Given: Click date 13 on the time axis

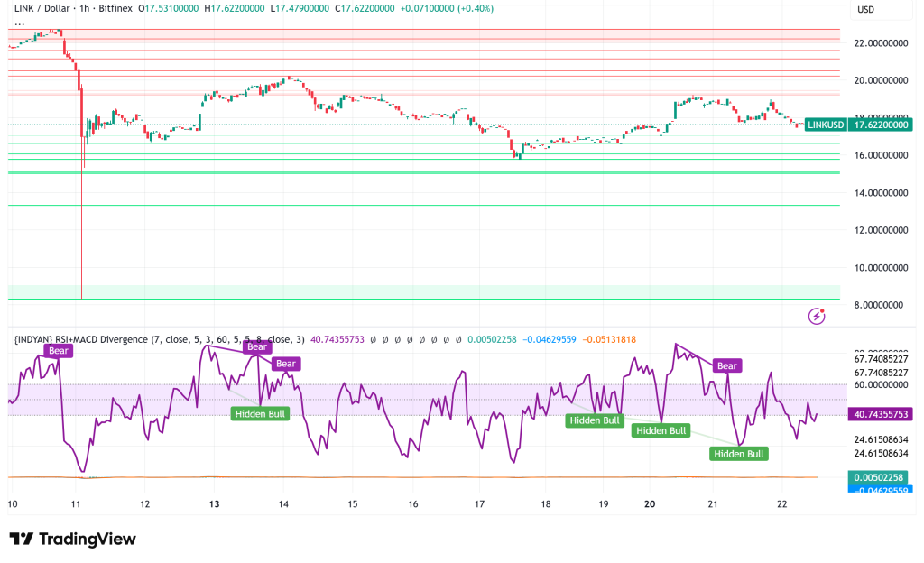Looking at the screenshot, I should click(x=214, y=504).
